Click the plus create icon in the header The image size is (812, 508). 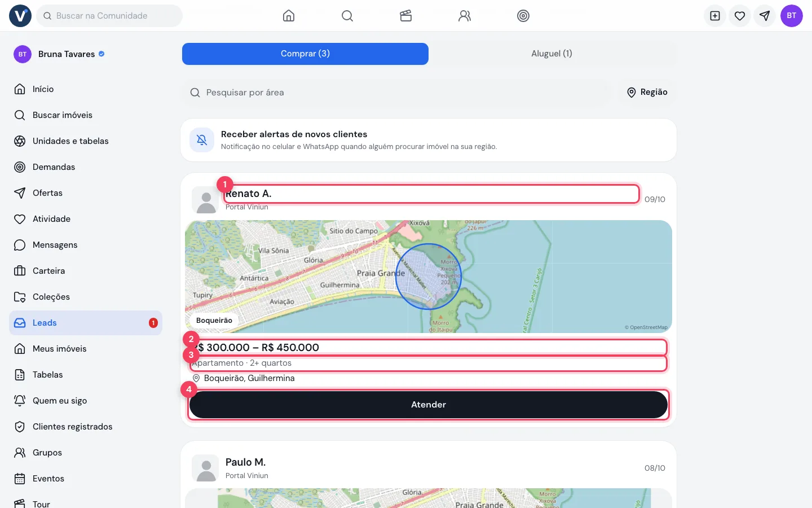click(x=715, y=16)
